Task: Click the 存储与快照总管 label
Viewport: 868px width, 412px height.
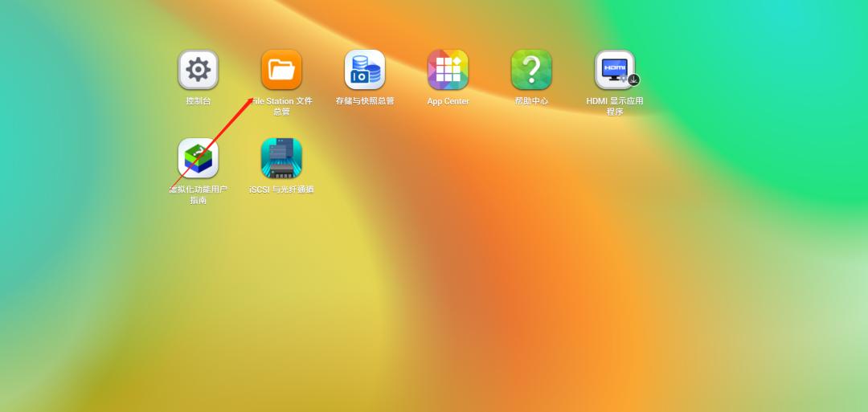Action: pyautogui.click(x=365, y=101)
